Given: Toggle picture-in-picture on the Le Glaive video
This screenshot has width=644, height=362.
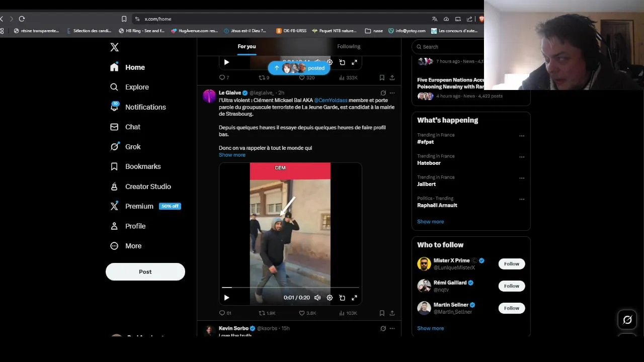Looking at the screenshot, I should [x=342, y=298].
